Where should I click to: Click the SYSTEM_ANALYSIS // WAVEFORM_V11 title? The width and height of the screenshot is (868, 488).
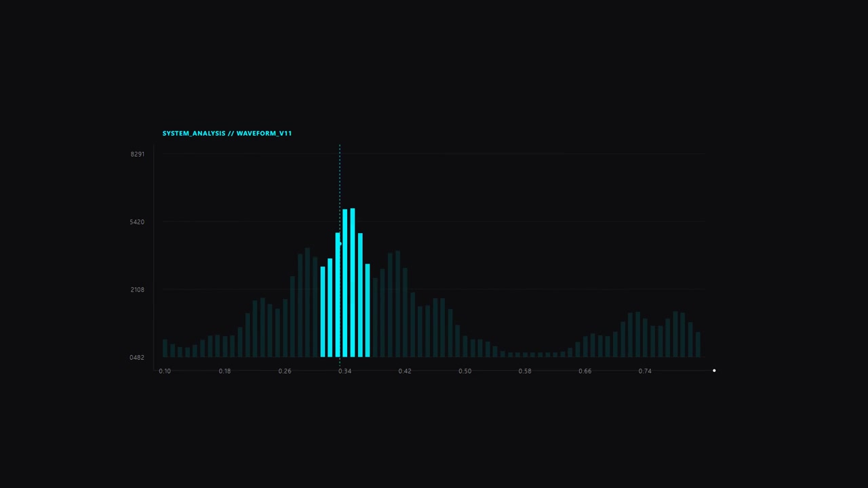(227, 134)
